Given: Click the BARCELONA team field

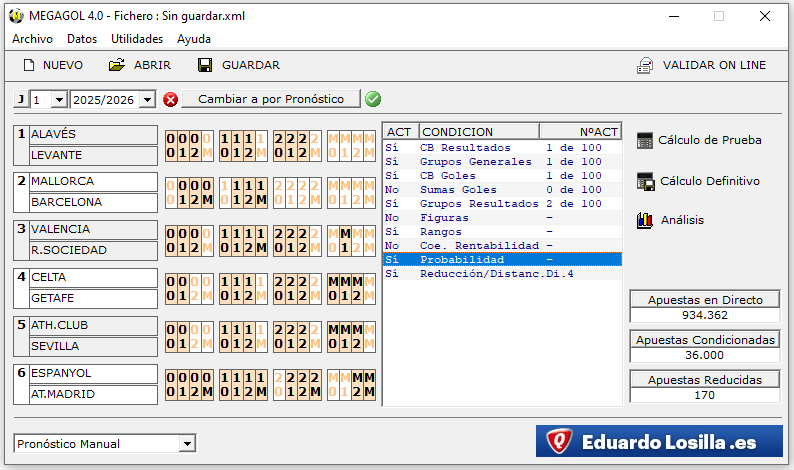Looking at the screenshot, I should [93, 203].
